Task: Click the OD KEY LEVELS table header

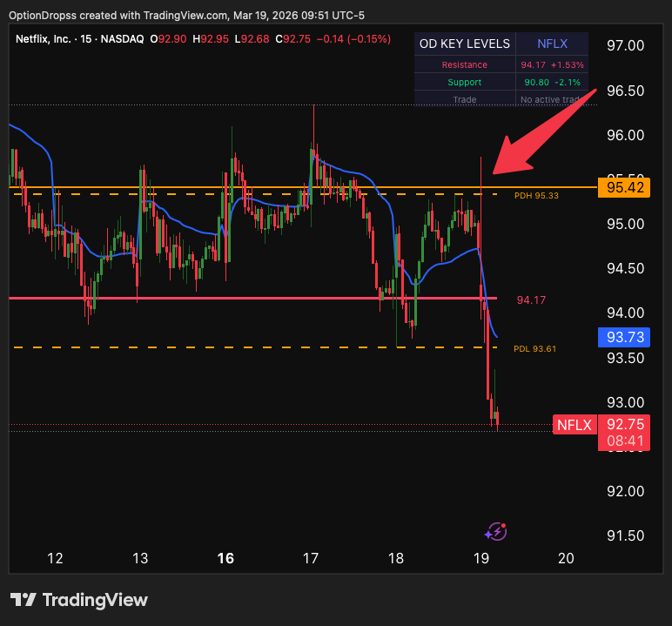Action: coord(465,44)
